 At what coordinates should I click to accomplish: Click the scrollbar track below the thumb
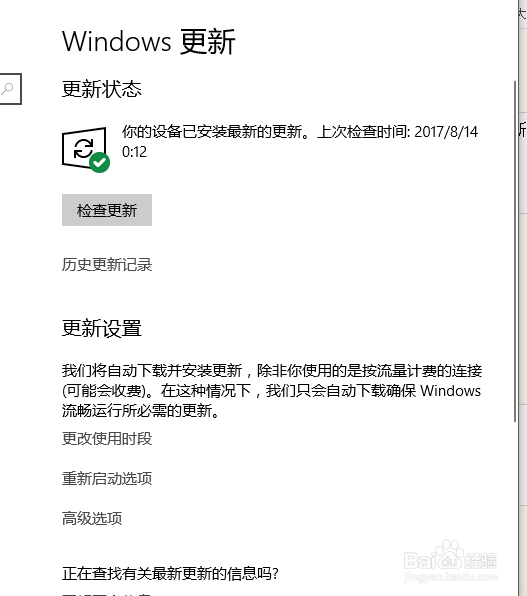515,509
